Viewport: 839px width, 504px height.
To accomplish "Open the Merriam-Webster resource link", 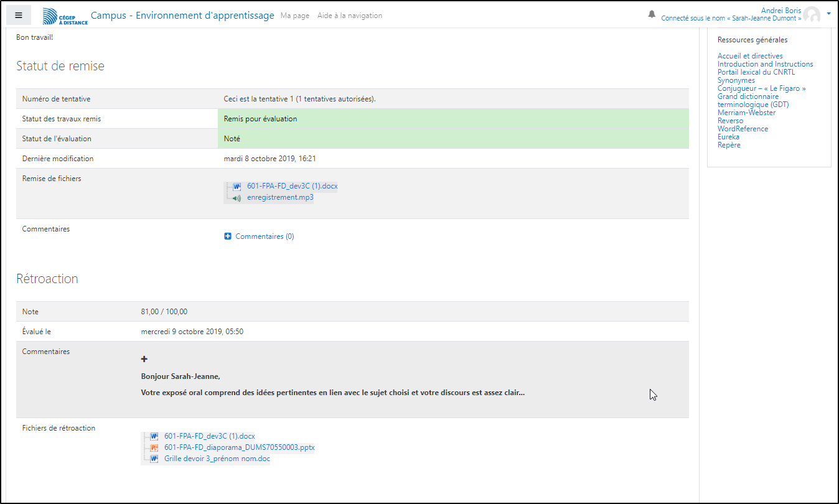I will coord(746,113).
